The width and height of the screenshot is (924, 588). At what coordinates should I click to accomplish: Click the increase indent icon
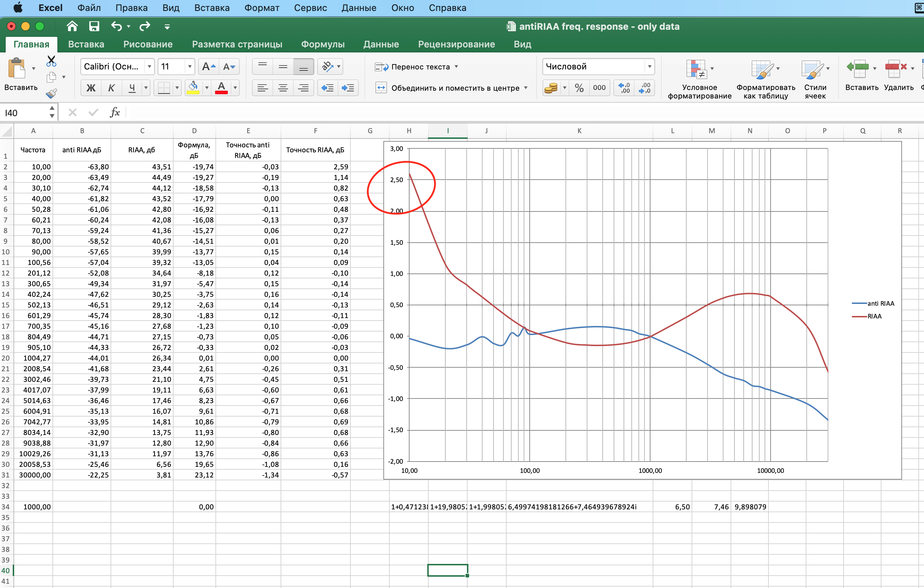coord(348,88)
